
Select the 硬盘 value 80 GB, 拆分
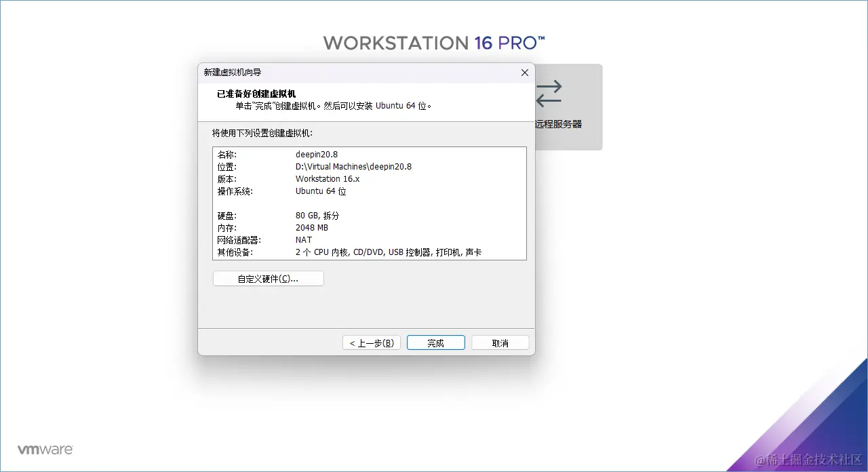coord(317,216)
